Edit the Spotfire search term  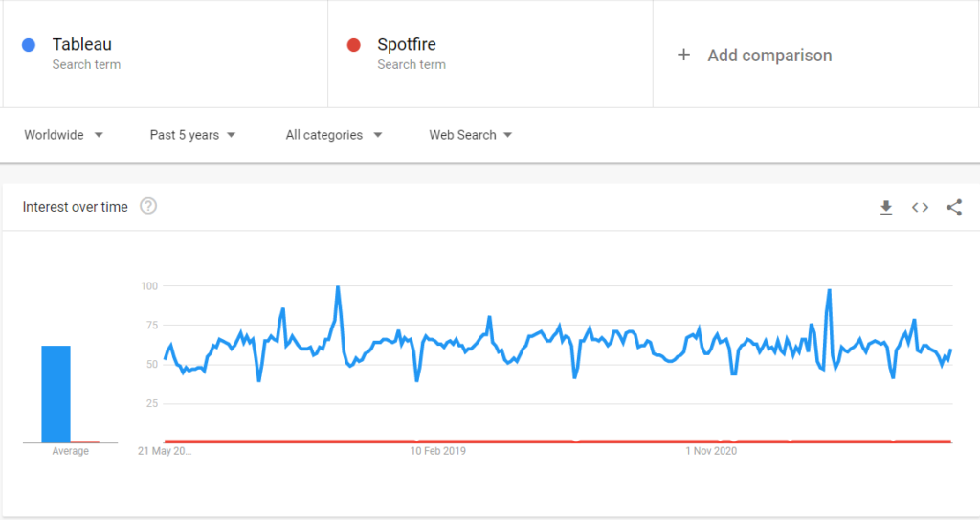point(407,44)
